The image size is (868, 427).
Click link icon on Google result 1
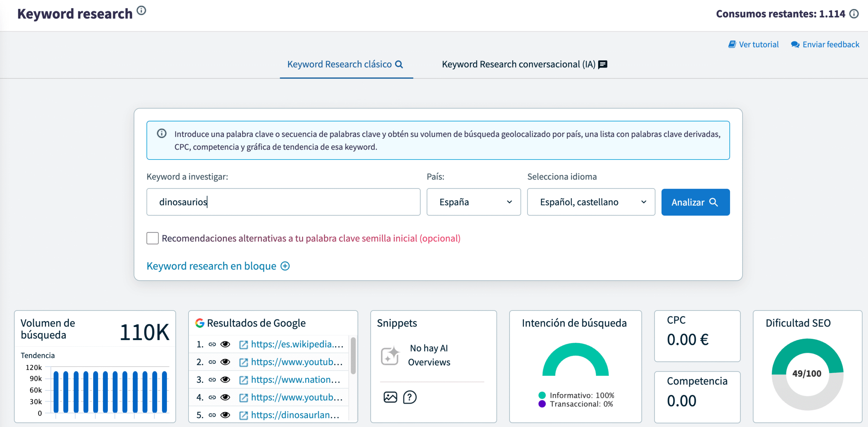tap(212, 345)
